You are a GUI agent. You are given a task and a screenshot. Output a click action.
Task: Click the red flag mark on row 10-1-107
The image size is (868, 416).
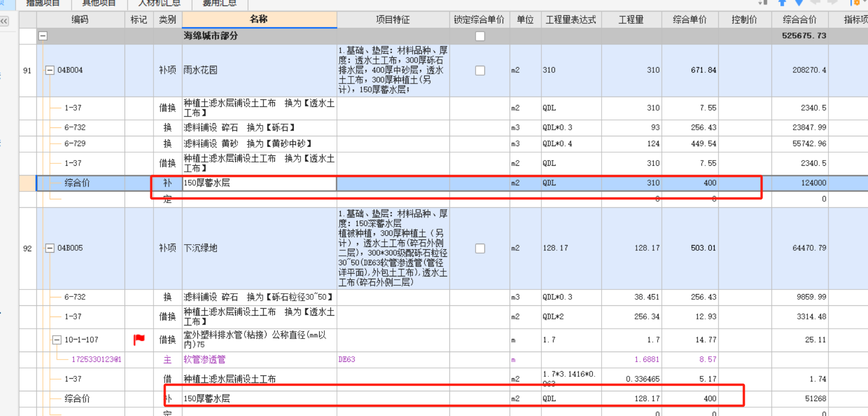[139, 340]
